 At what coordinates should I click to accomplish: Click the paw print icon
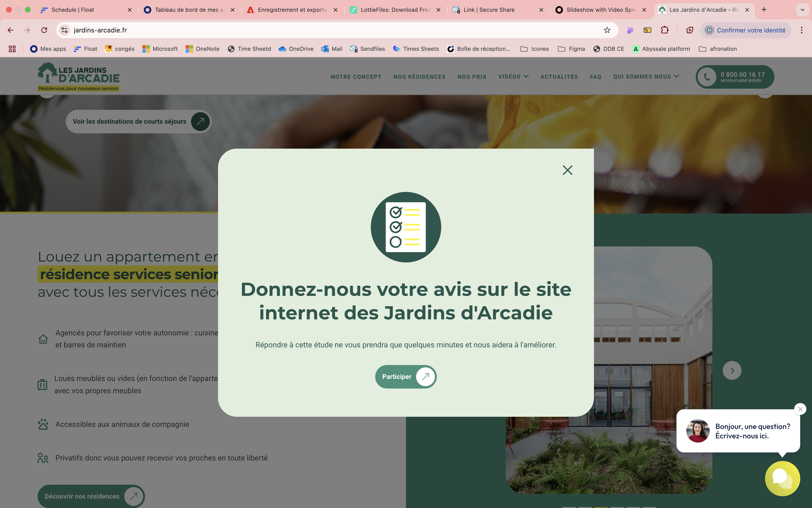coord(43,424)
